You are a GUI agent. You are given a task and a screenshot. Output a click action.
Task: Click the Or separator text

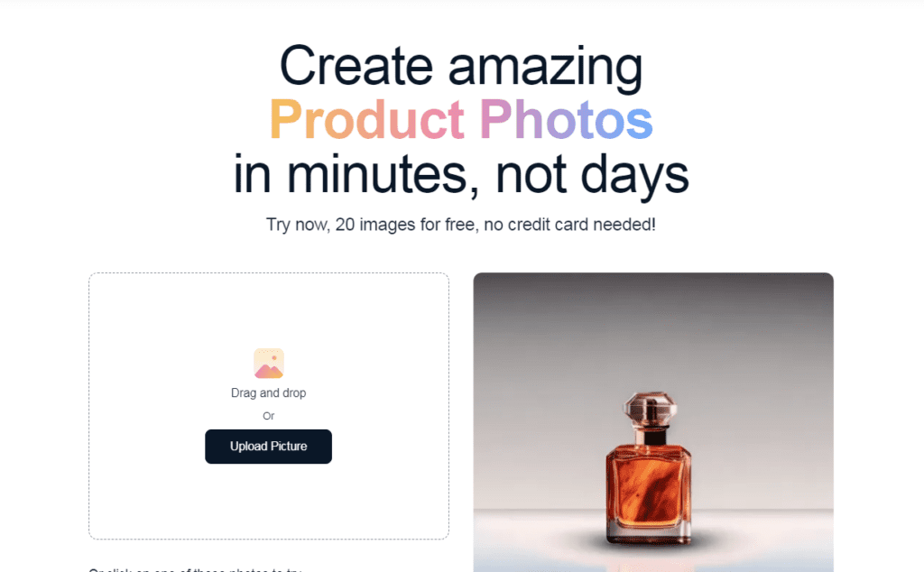[x=269, y=416]
